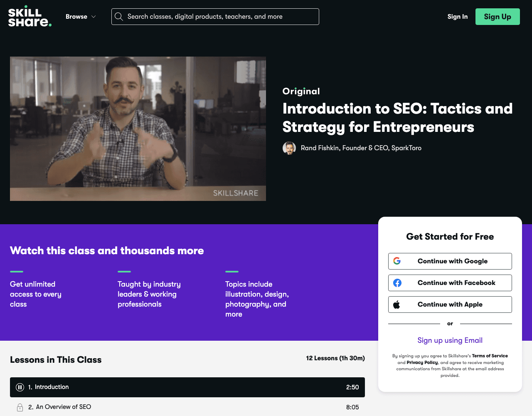Click Continue with Apple button
The image size is (532, 416).
(x=450, y=305)
